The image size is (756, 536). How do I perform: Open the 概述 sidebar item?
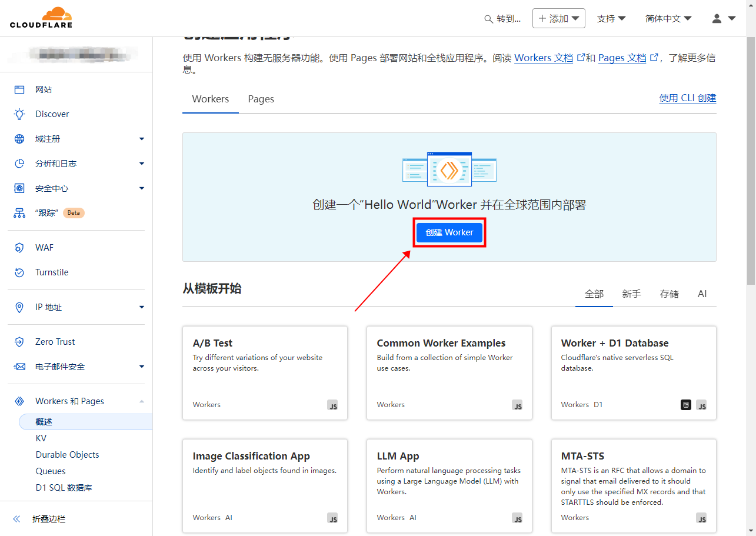click(86, 422)
